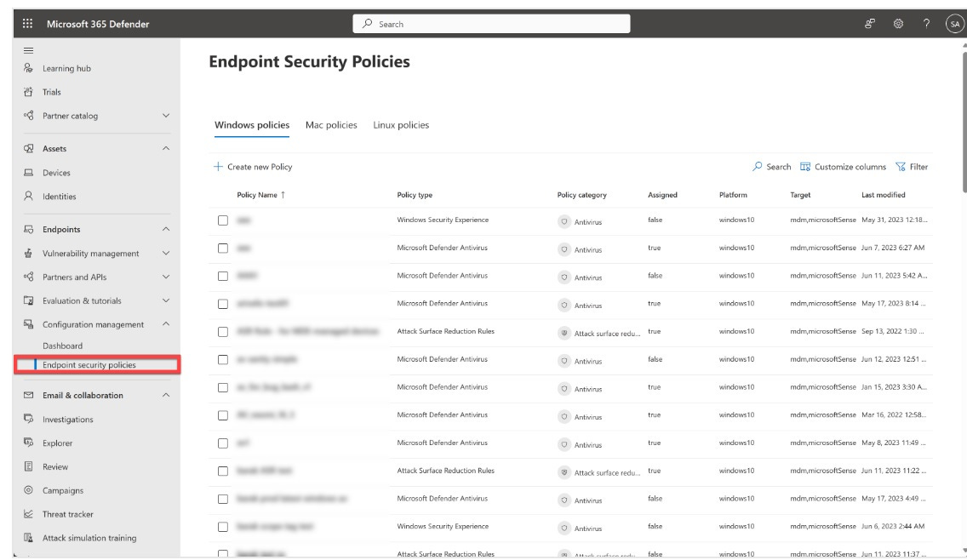The width and height of the screenshot is (967, 560).
Task: Click the Campaigns target icon
Action: coord(28,490)
